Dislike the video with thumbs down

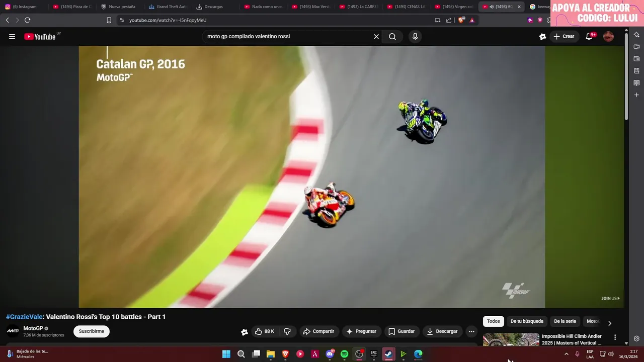[x=287, y=331]
